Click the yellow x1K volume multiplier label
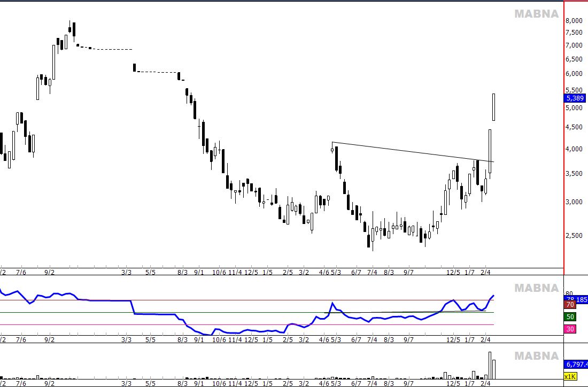 coord(570,377)
